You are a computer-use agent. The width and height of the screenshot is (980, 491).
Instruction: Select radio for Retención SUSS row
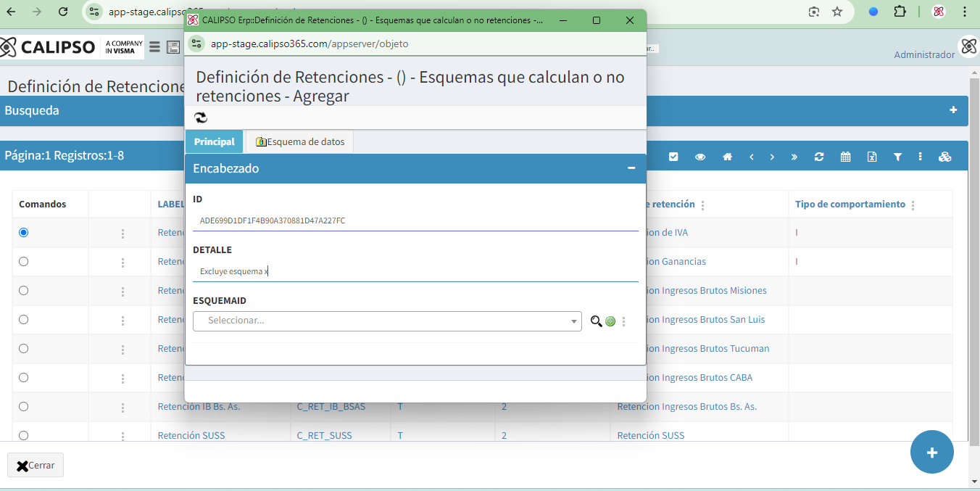[24, 435]
